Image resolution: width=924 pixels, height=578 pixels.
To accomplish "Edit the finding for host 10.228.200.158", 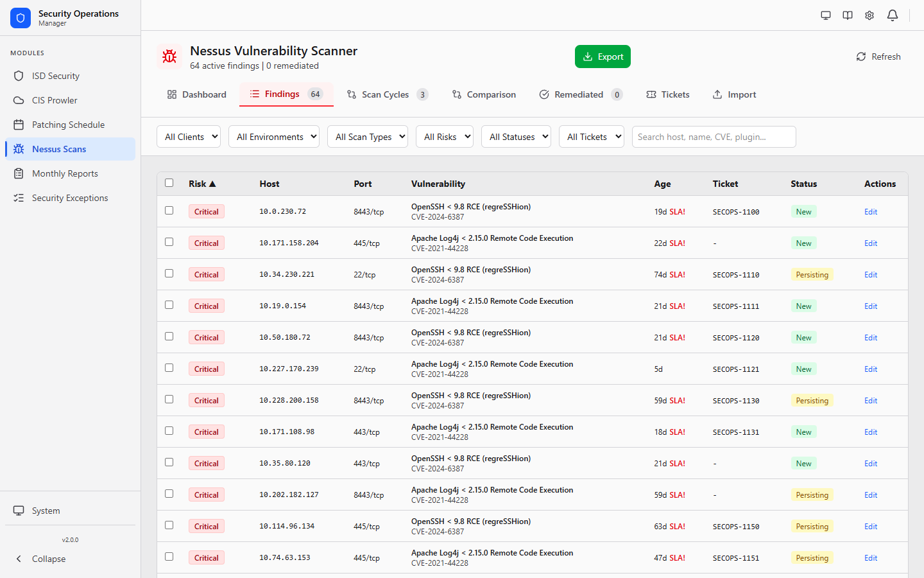I will tap(871, 401).
